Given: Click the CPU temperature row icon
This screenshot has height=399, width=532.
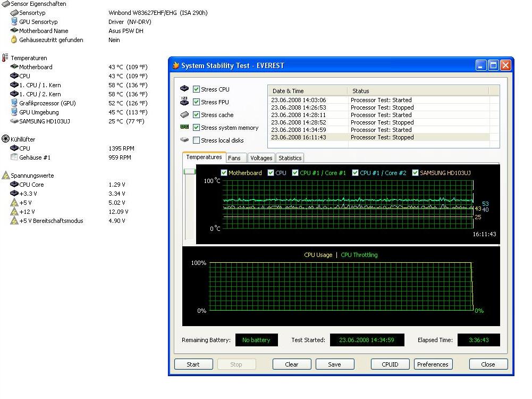Looking at the screenshot, I should coord(14,76).
